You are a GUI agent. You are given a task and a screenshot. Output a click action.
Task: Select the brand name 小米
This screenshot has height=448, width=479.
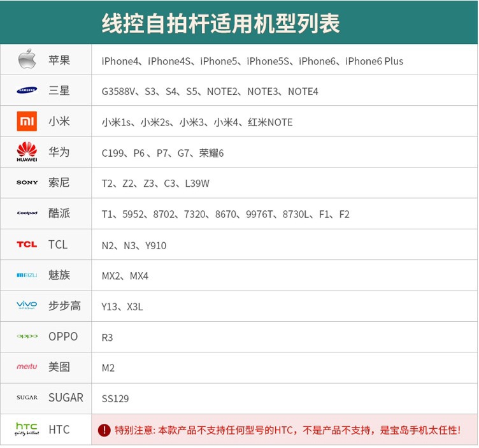click(x=59, y=121)
